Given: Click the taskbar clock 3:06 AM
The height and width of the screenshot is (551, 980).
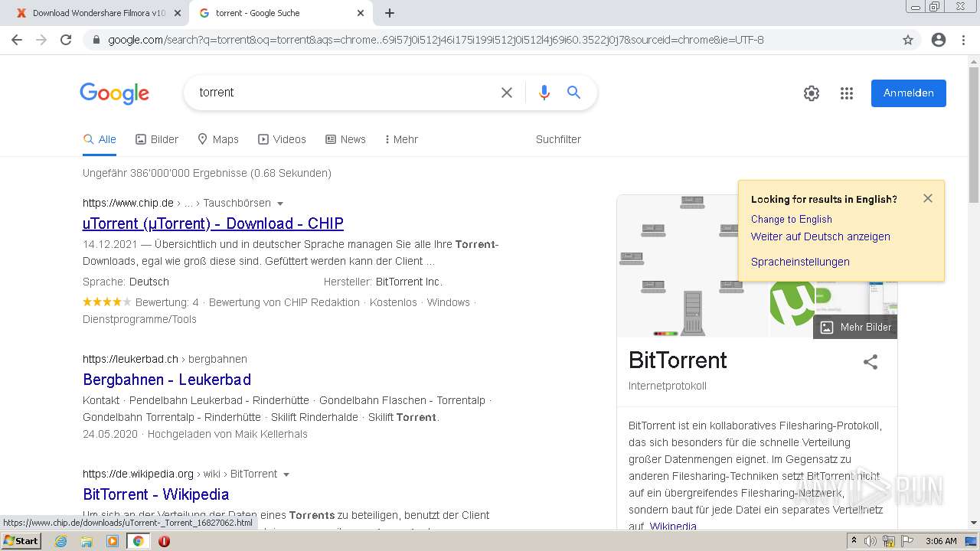Looking at the screenshot, I should tap(941, 541).
